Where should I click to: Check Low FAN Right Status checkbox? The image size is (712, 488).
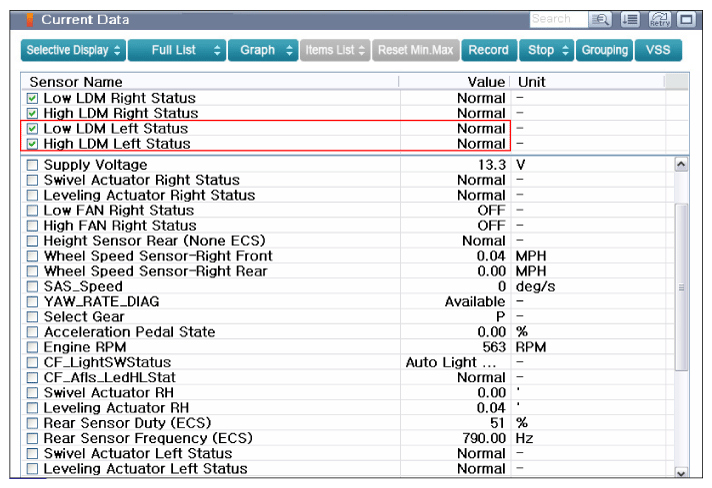click(x=32, y=211)
